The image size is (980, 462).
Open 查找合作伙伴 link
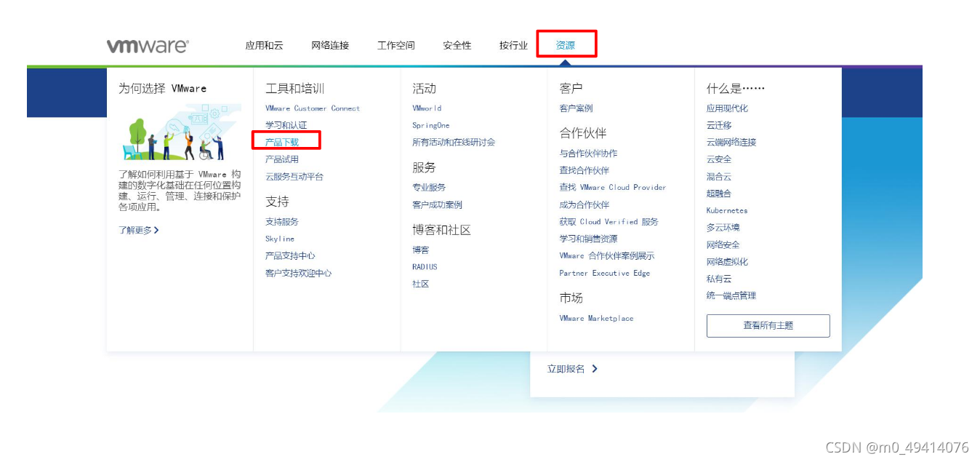(x=585, y=170)
